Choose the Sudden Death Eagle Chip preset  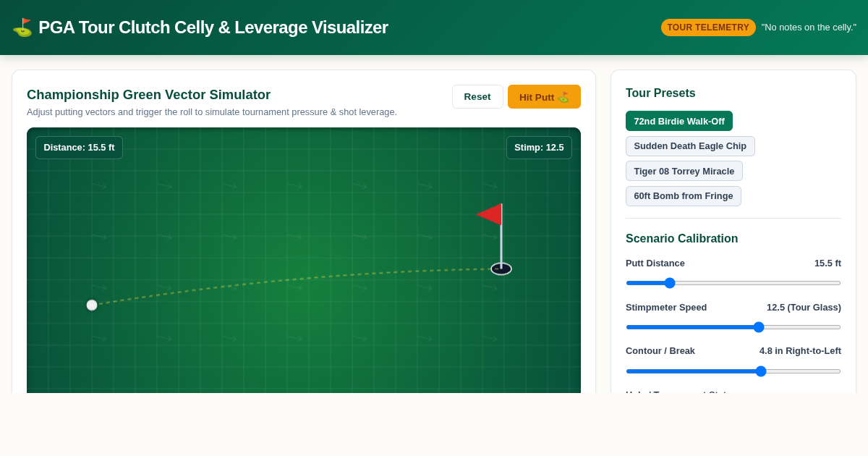click(x=690, y=146)
